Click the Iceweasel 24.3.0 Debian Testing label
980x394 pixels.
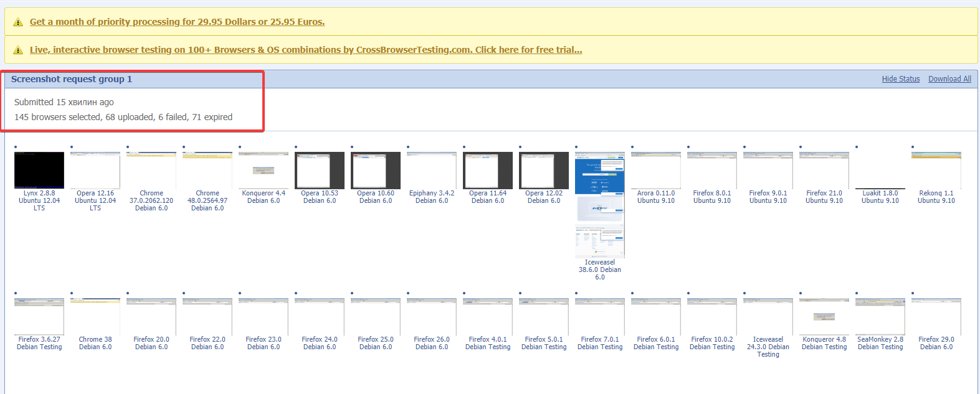click(x=768, y=347)
